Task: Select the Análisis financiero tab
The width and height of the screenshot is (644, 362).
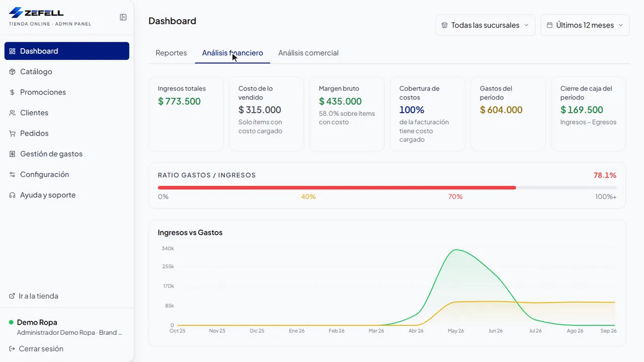Action: point(232,53)
